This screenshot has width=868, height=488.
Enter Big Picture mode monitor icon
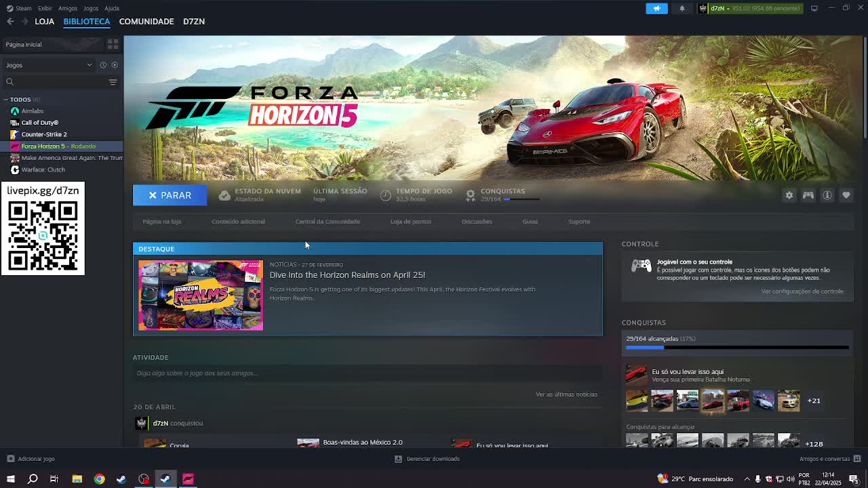click(814, 8)
